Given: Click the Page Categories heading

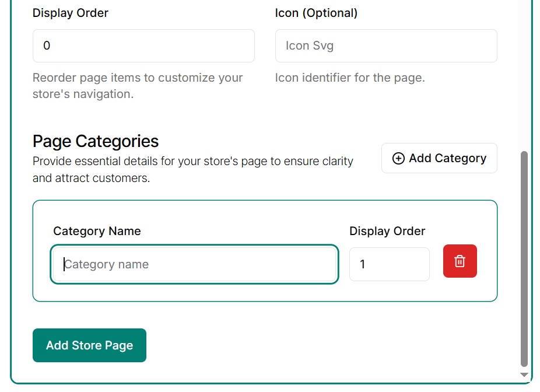Looking at the screenshot, I should (96, 141).
